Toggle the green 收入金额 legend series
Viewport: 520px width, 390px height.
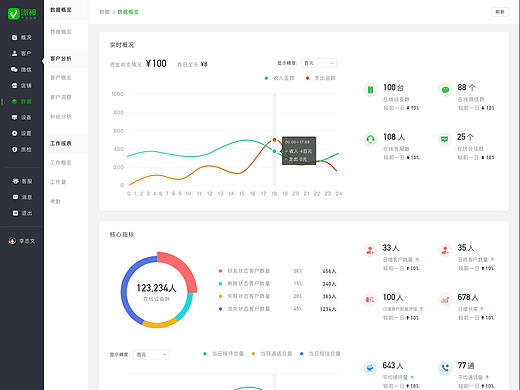click(x=279, y=78)
